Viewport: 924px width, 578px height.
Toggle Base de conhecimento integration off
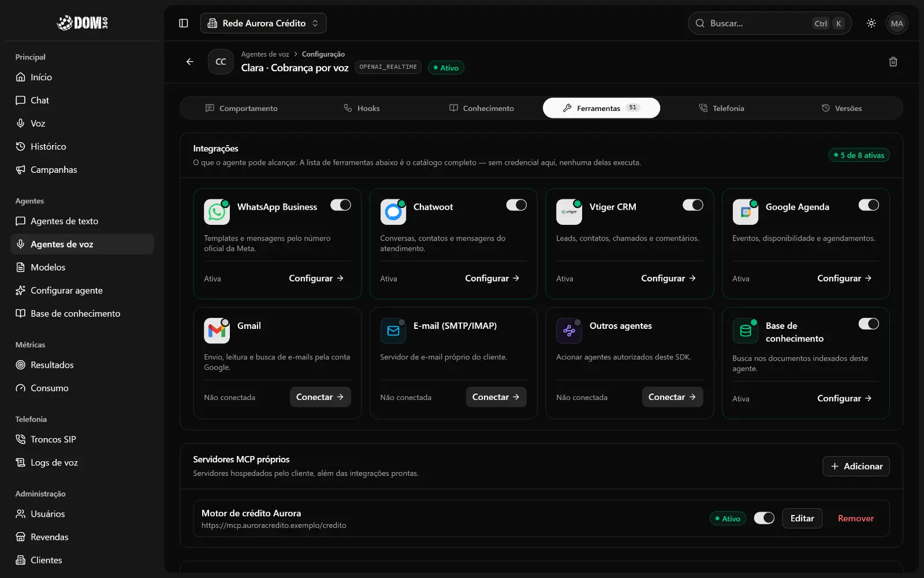coord(869,324)
